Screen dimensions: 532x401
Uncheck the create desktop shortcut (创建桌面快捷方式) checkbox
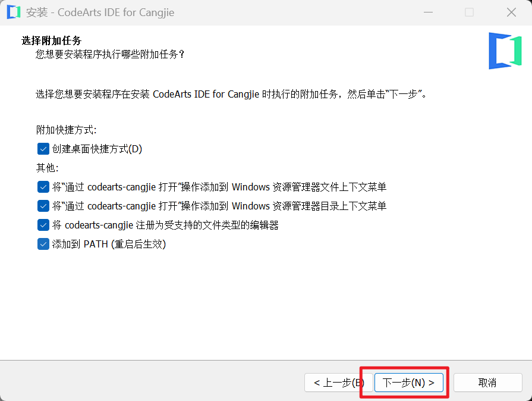point(43,149)
